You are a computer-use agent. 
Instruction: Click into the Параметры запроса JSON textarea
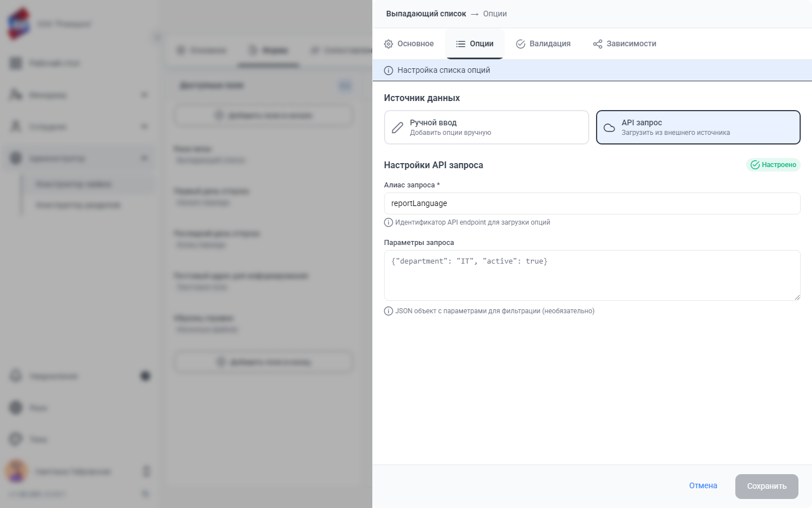pyautogui.click(x=592, y=275)
